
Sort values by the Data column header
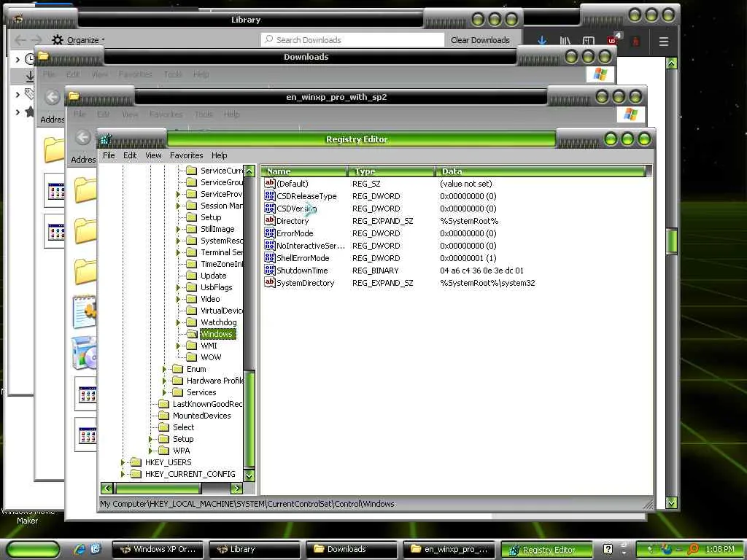(x=541, y=171)
